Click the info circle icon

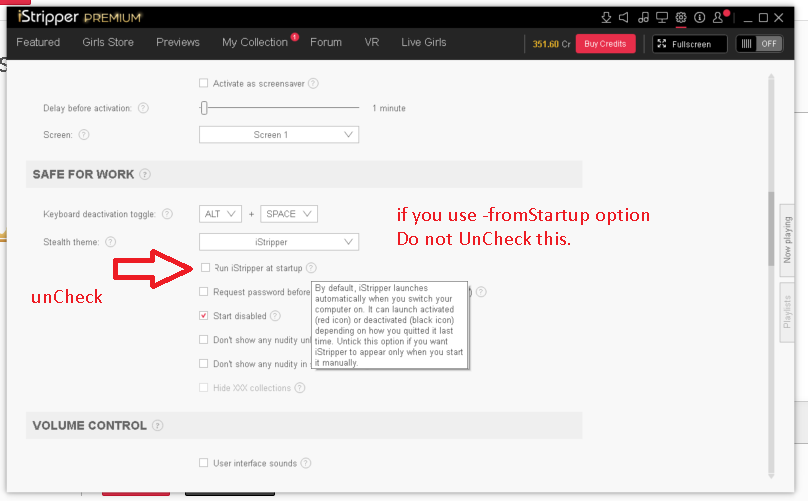click(699, 18)
